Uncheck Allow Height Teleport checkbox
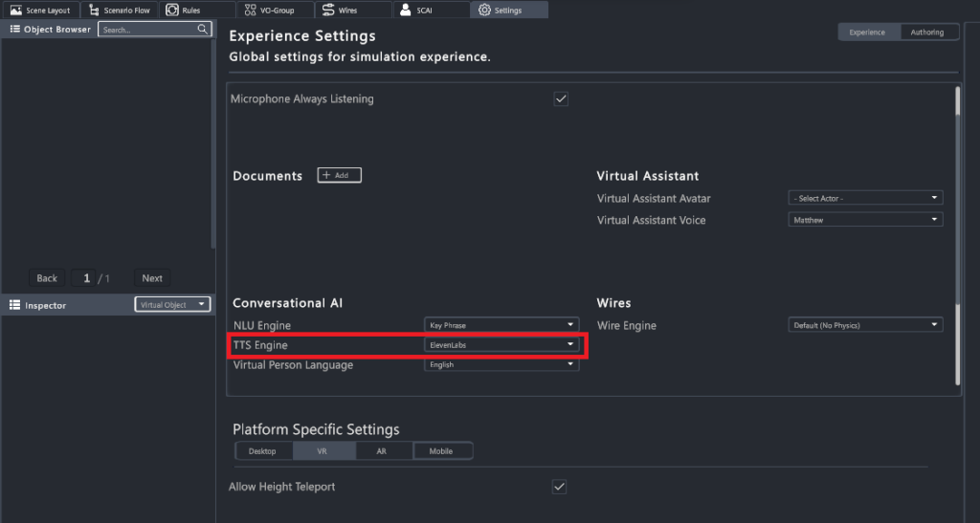The image size is (980, 523). coord(559,487)
